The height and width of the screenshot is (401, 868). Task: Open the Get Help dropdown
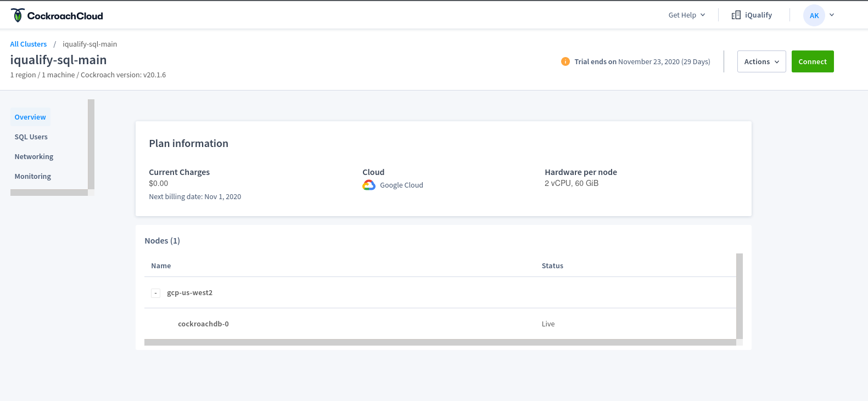(686, 15)
